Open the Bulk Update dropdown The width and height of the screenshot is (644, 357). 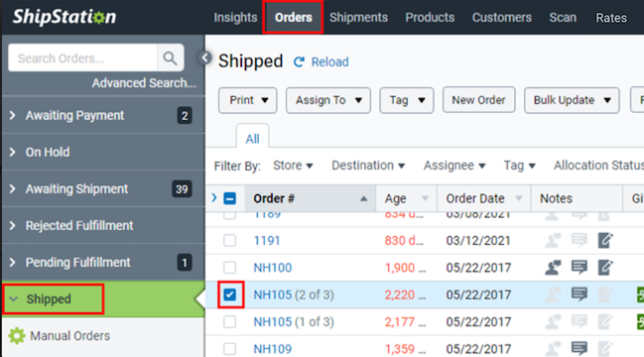pyautogui.click(x=572, y=100)
